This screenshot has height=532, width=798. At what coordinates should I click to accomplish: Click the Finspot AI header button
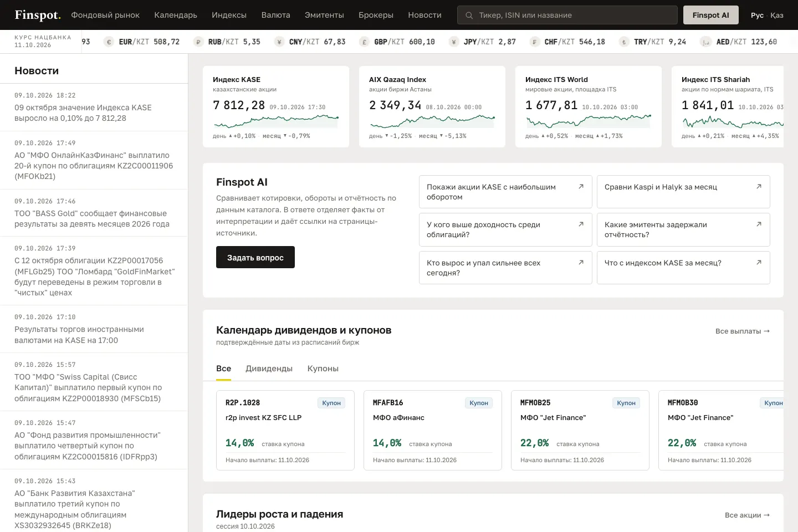(710, 15)
